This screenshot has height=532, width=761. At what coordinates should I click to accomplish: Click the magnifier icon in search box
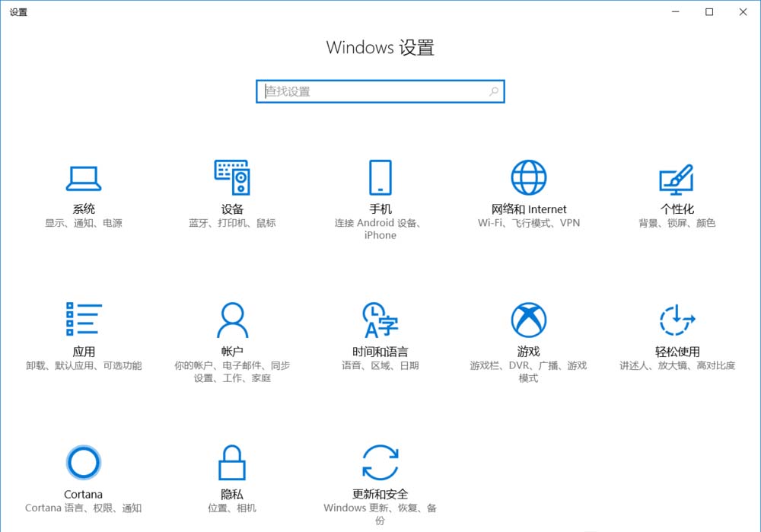pyautogui.click(x=494, y=91)
